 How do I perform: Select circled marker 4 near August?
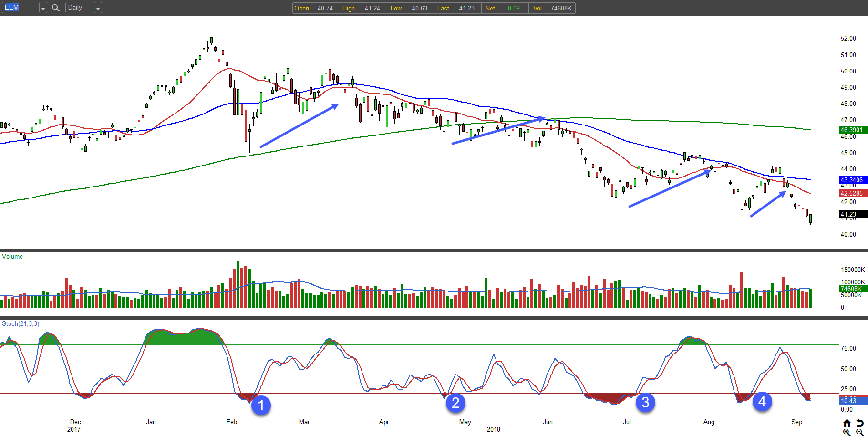coord(762,402)
